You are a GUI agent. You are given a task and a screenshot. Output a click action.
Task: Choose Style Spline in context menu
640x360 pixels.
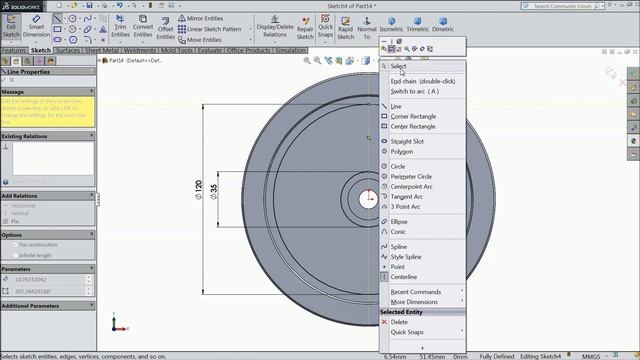422,257
